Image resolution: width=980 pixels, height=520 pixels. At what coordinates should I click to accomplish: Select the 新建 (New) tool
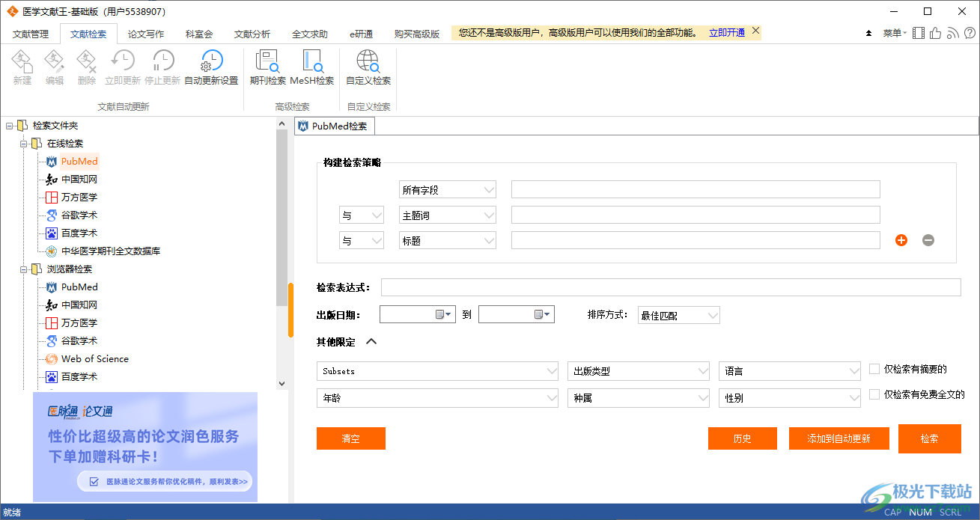point(22,67)
